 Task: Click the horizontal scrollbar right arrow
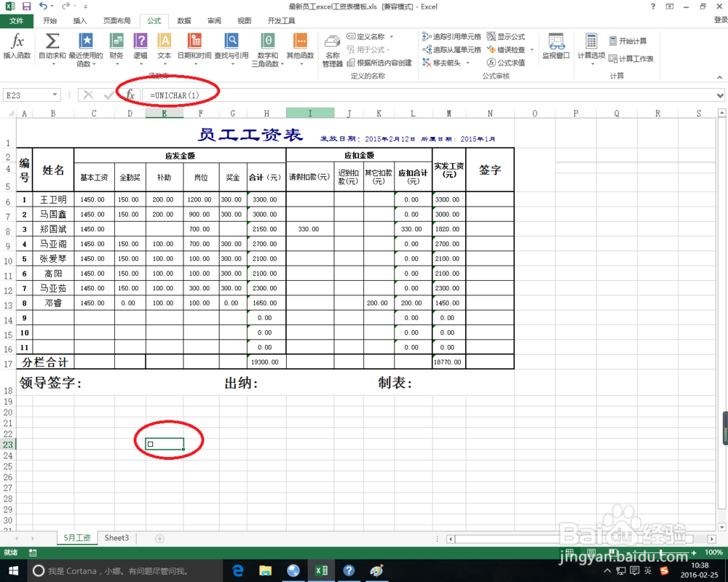pos(711,539)
